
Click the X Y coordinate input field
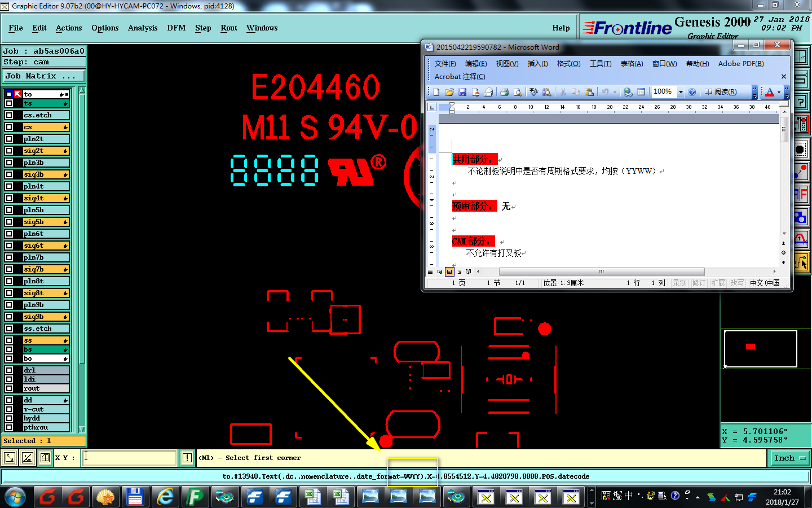[x=130, y=458]
